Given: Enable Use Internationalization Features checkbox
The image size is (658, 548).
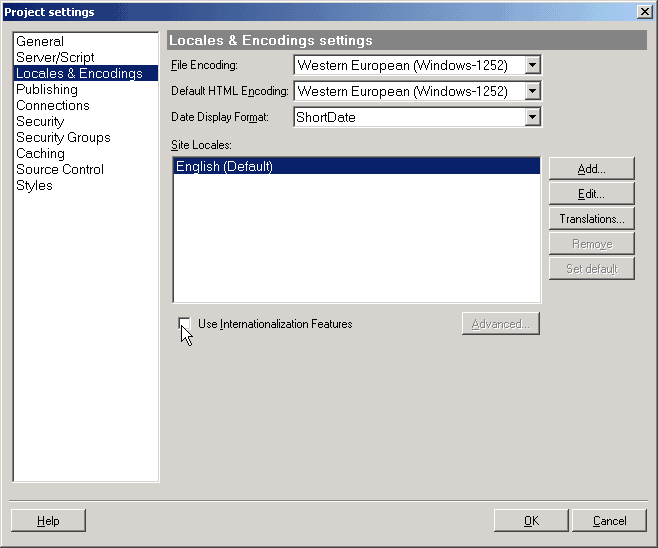Looking at the screenshot, I should point(184,324).
